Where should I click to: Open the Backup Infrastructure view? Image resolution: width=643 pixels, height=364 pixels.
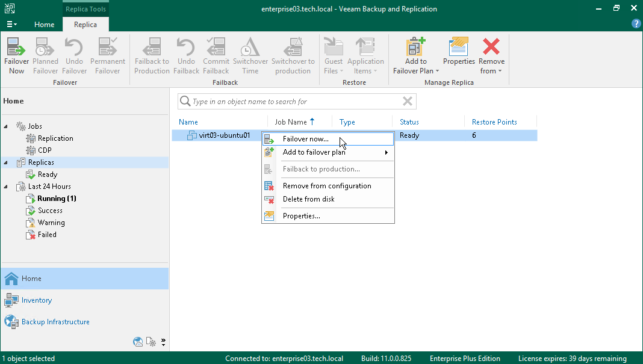pyautogui.click(x=84, y=322)
